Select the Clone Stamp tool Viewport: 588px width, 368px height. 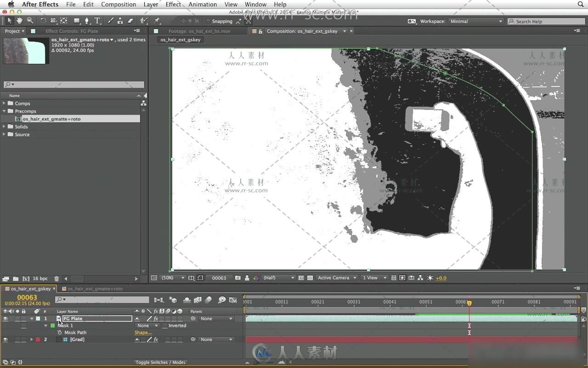[120, 21]
